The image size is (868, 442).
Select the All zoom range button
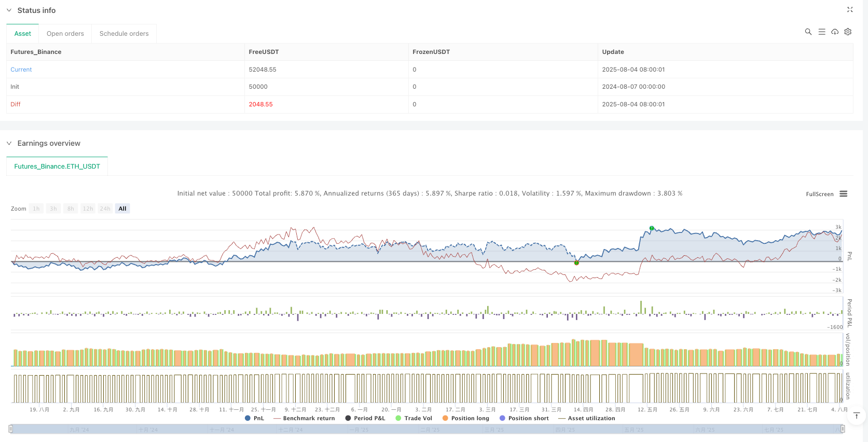pos(122,209)
